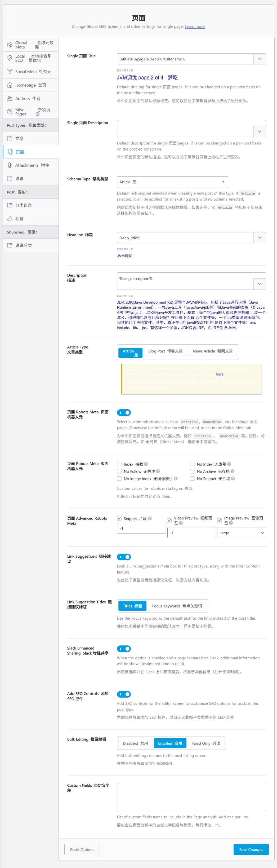Screen dimensions: 277x868
Task: Open Image Preview Large size dropdown
Action: click(242, 533)
